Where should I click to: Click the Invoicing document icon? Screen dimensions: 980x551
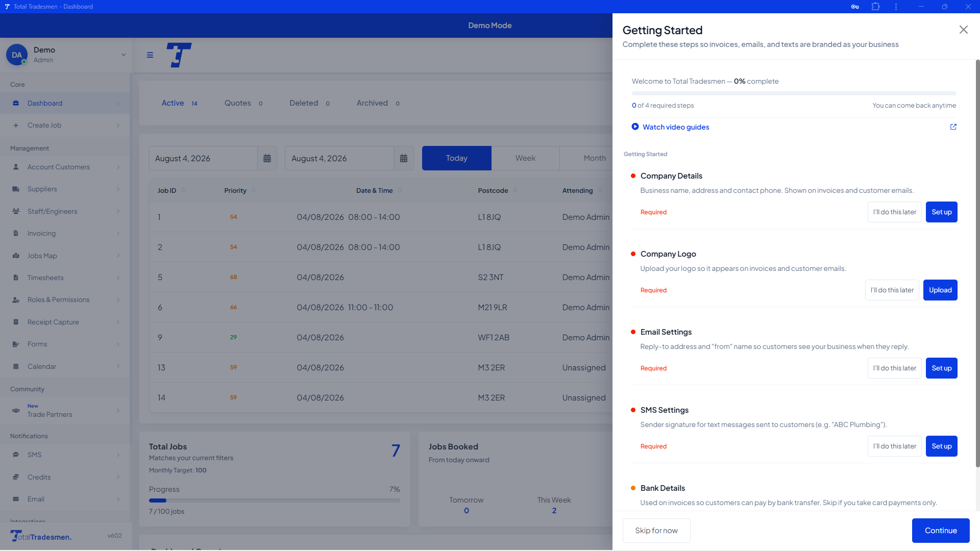[16, 233]
